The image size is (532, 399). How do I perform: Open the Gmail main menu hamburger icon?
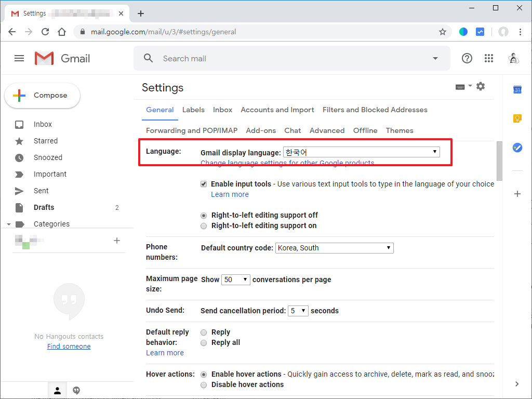tap(19, 58)
